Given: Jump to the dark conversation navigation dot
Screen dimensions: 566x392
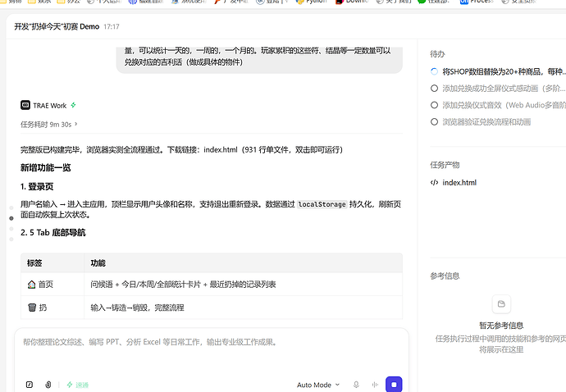Looking at the screenshot, I should click(x=11, y=218).
